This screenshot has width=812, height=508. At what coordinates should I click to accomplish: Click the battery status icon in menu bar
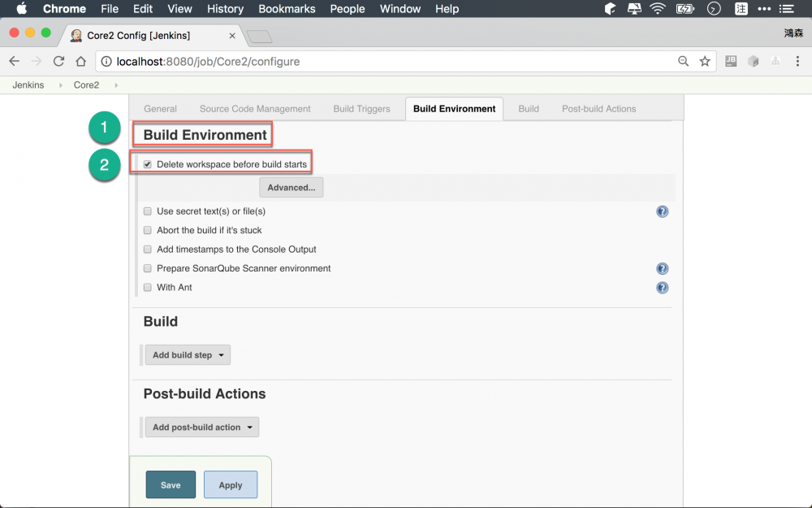coord(685,9)
